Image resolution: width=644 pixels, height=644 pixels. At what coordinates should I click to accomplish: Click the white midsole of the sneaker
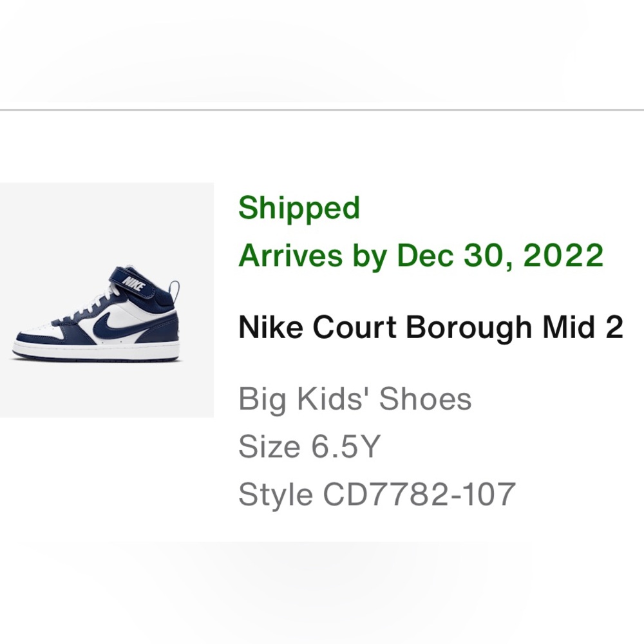(x=97, y=354)
